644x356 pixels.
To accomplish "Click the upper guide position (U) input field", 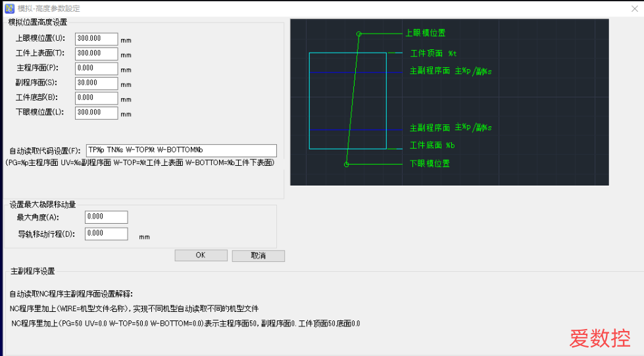I will click(x=97, y=39).
